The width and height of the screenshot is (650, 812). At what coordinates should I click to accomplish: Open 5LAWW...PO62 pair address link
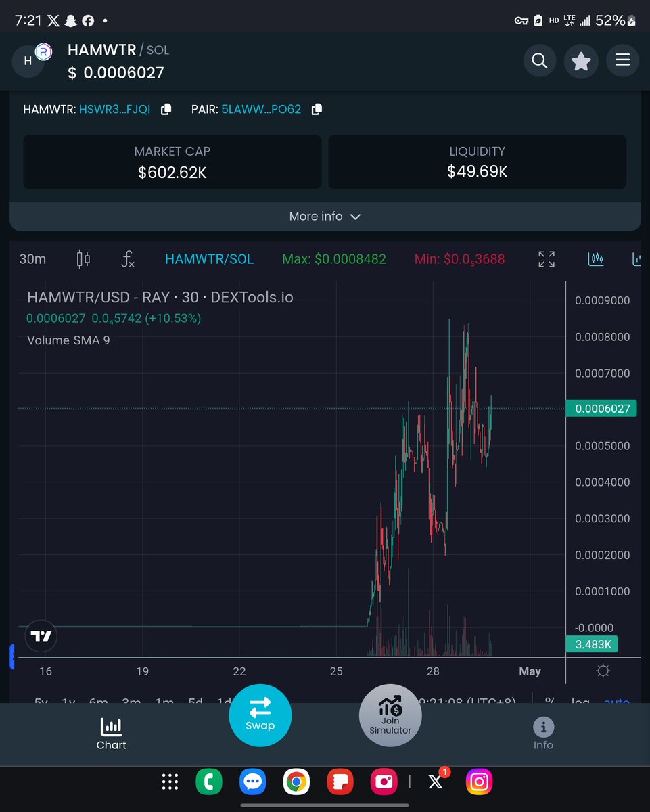[261, 109]
